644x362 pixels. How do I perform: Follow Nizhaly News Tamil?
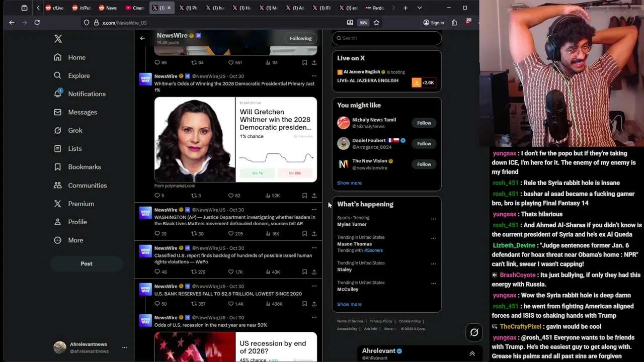pos(424,123)
